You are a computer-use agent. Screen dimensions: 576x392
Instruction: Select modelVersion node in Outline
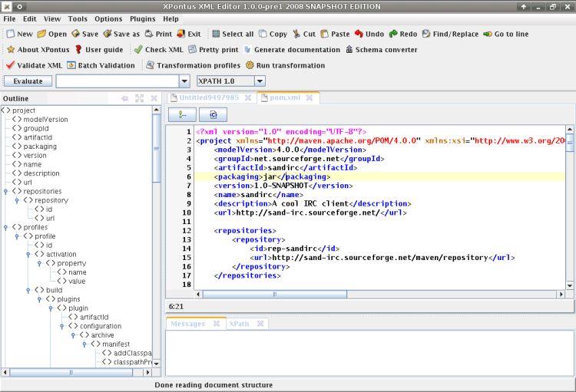(40, 120)
